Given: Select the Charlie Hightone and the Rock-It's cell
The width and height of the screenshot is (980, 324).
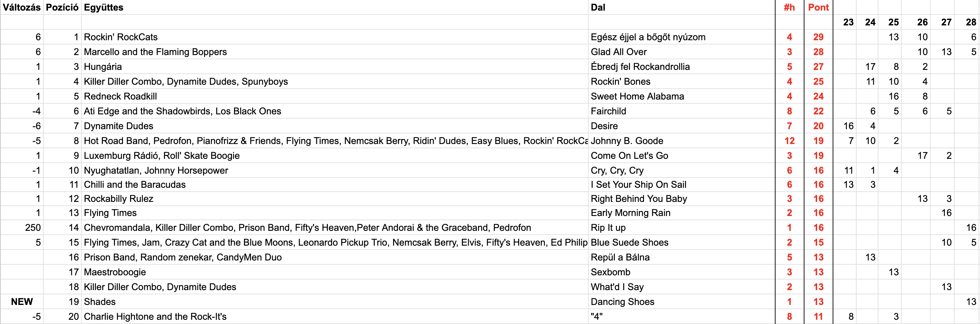Looking at the screenshot, I should (155, 316).
